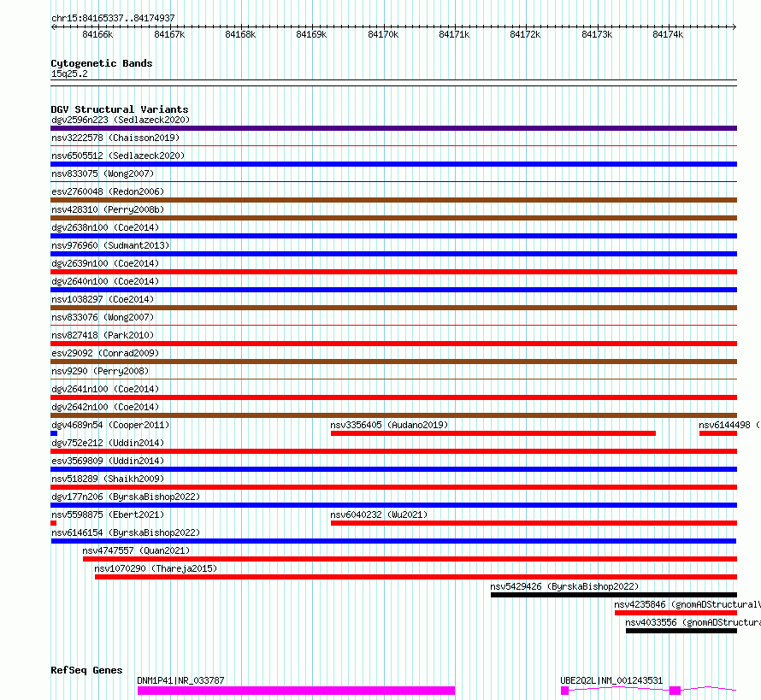Viewport: 761px width, 700px height.
Task: Open nsv518289 (Shaikh2009) label
Action: pos(108,479)
